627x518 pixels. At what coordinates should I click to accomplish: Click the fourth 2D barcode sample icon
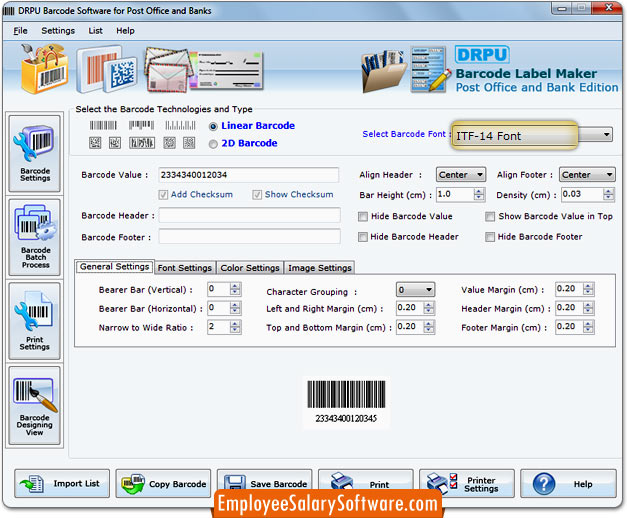pos(170,143)
